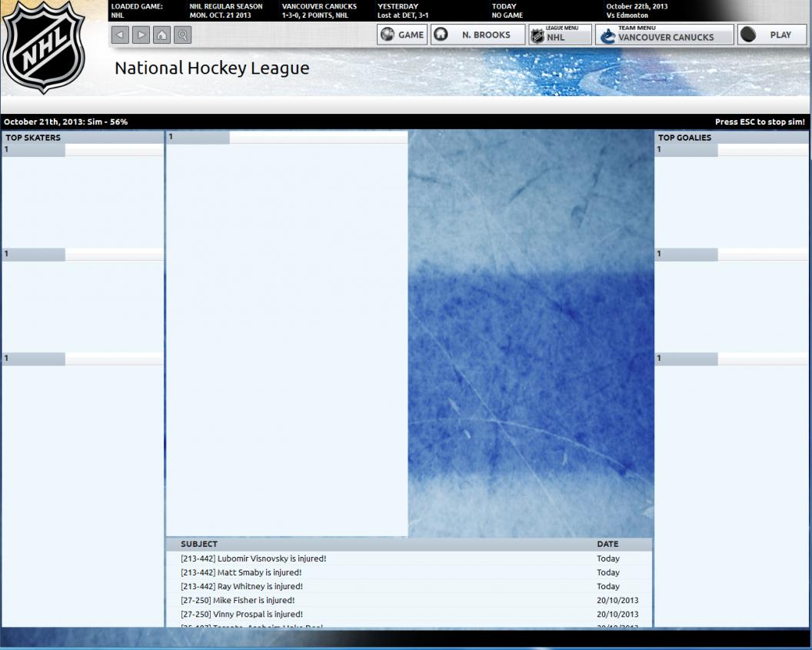Click the house icon on N. BROOKS button
Image resolution: width=812 pixels, height=650 pixels.
441,35
